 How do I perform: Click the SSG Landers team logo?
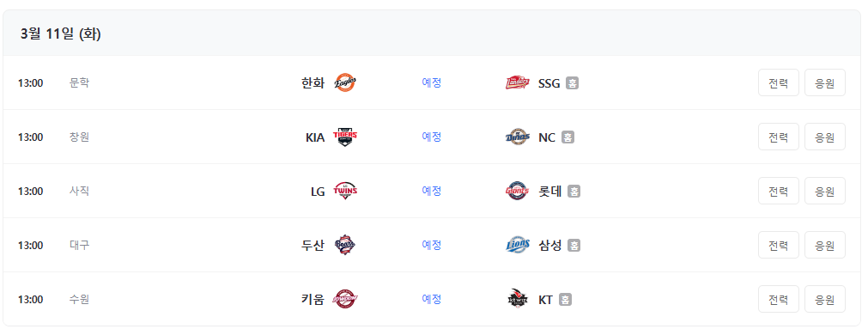[x=518, y=83]
